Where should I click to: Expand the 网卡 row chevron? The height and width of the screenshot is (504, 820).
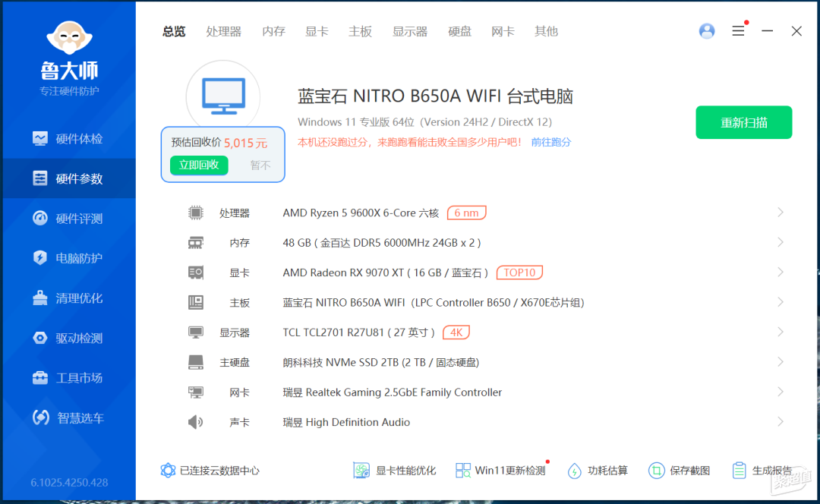[781, 392]
